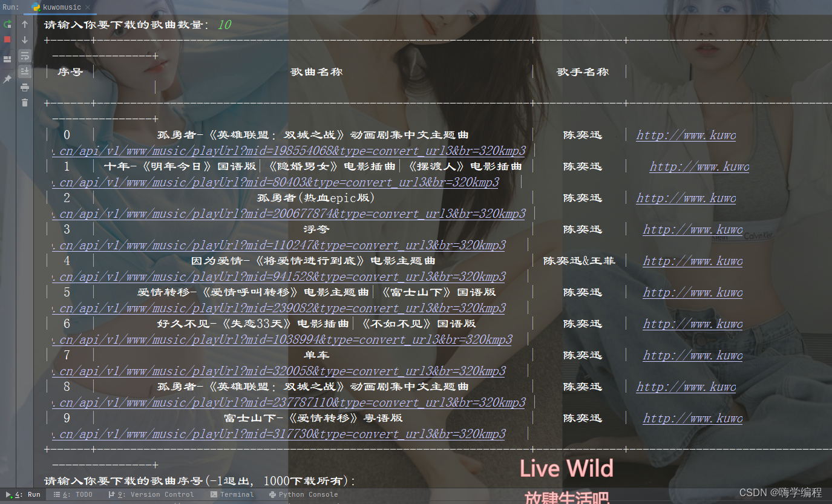Click index number 8 in table
Viewport: 832px width, 504px height.
(x=67, y=387)
